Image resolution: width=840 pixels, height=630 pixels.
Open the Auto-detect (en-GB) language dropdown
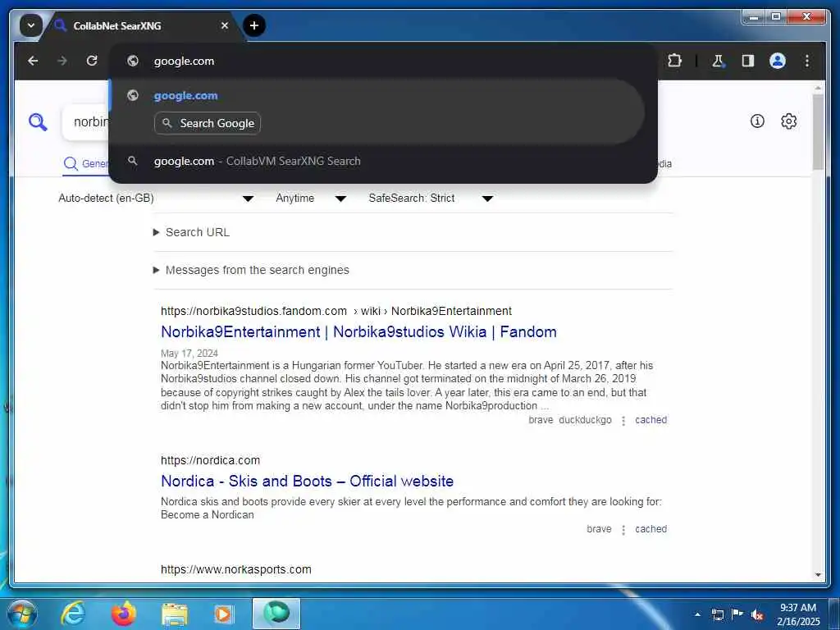155,199
